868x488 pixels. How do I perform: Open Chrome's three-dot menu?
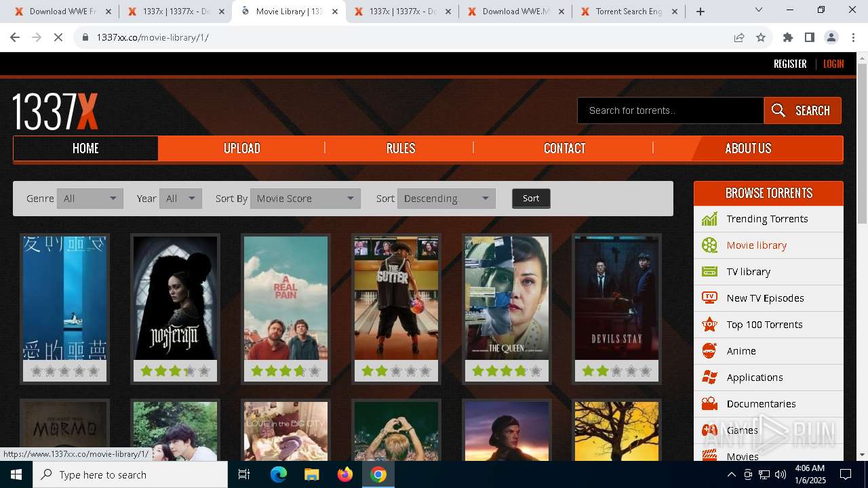click(x=852, y=37)
